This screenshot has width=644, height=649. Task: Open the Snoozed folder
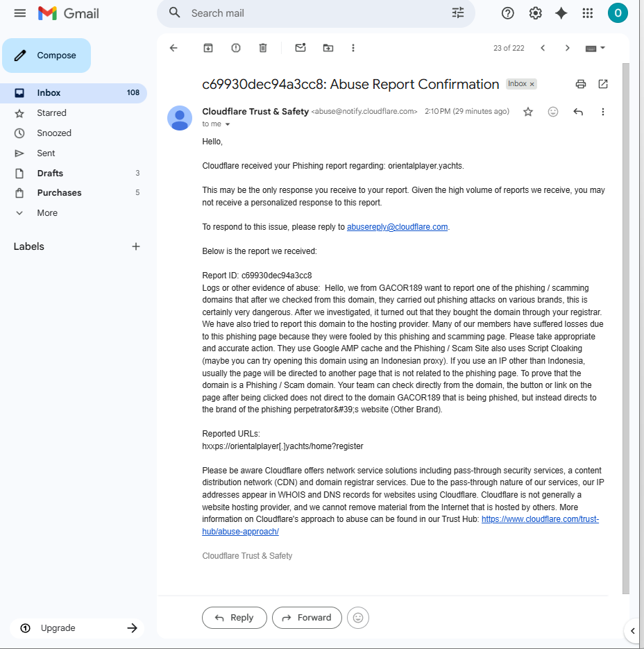pyautogui.click(x=74, y=133)
